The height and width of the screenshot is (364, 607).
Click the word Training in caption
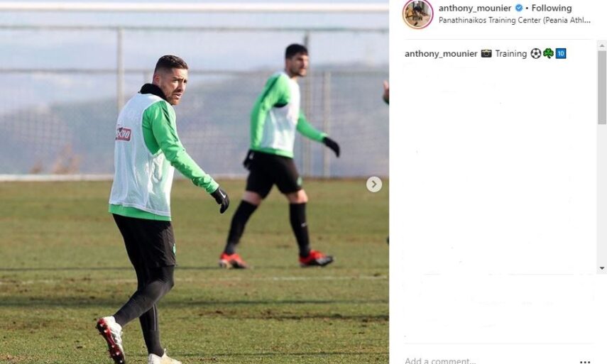coord(511,54)
